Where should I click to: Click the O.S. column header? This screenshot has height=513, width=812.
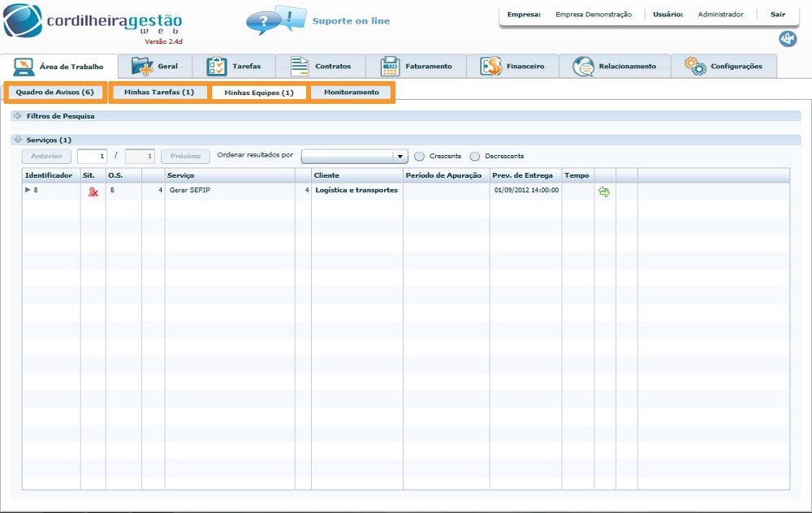123,175
